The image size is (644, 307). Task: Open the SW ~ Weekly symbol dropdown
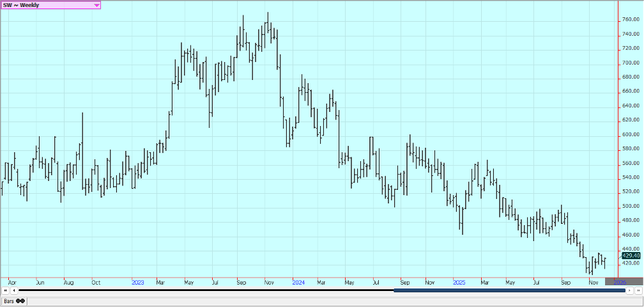(x=45, y=4)
